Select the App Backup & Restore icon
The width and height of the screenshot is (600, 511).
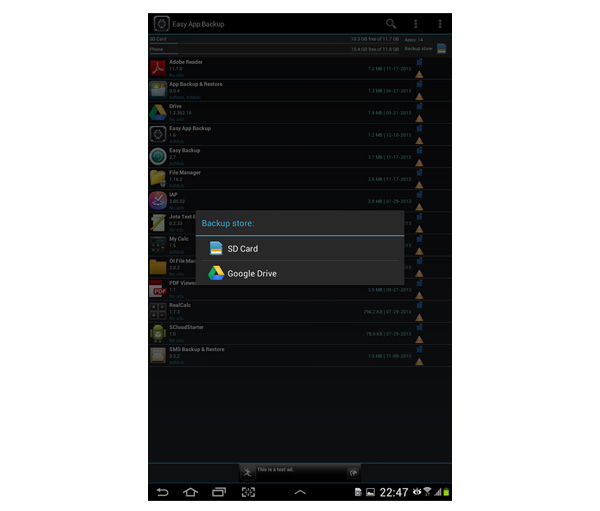[158, 90]
